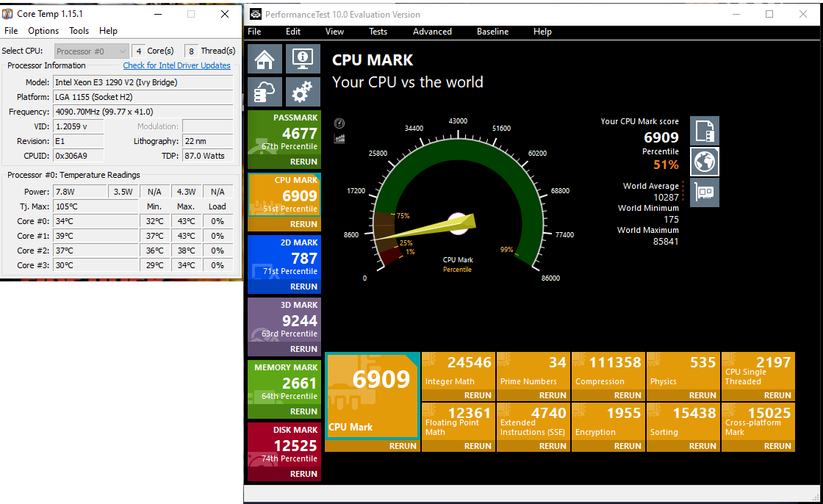The image size is (823, 504).
Task: Rerun the Disk Mark test
Action: pyautogui.click(x=303, y=474)
